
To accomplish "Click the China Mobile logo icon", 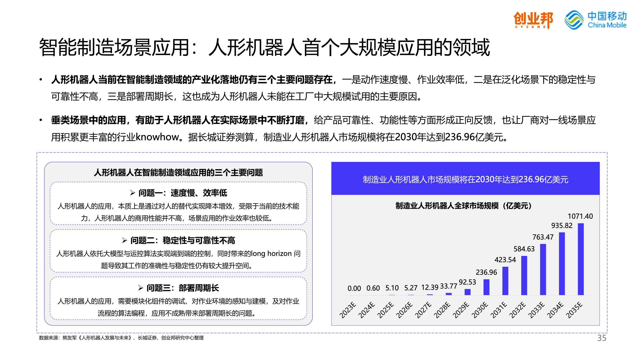I will pyautogui.click(x=574, y=20).
